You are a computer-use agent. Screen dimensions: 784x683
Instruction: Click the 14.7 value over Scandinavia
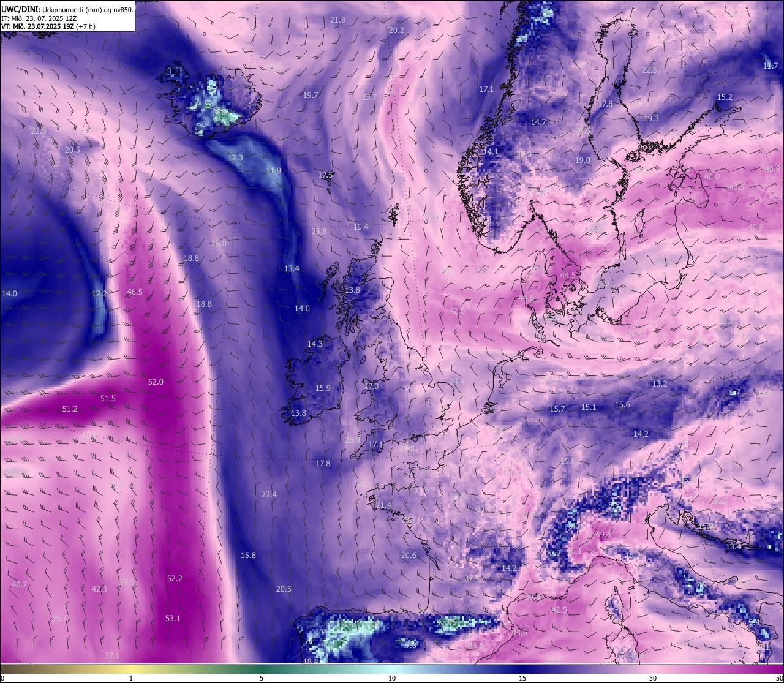(x=538, y=122)
